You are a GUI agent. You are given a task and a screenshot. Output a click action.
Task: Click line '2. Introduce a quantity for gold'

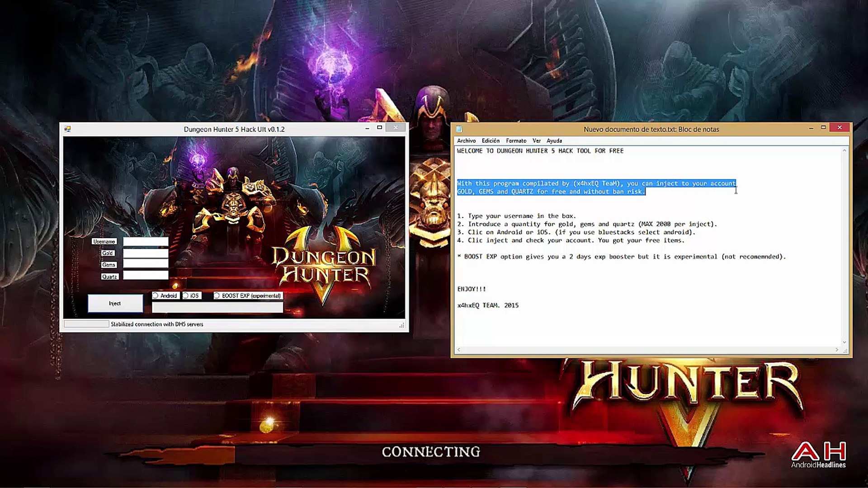(x=587, y=224)
